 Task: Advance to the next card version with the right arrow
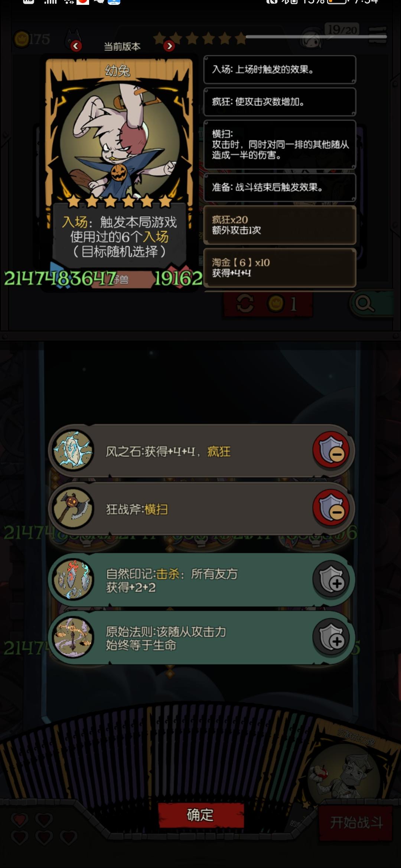pos(169,46)
